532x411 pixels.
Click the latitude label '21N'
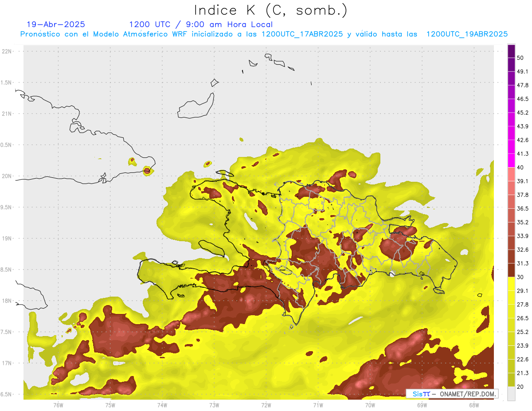pyautogui.click(x=6, y=114)
